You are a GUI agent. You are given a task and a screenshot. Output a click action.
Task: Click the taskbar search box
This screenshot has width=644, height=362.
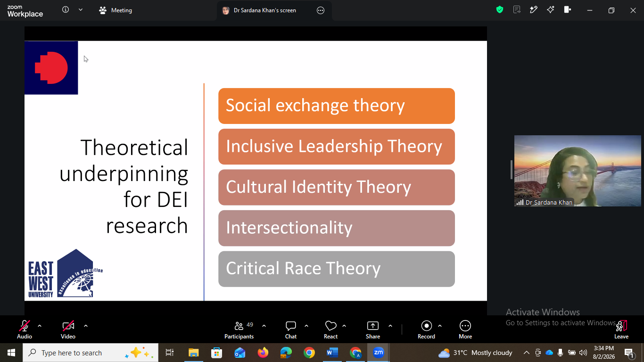click(91, 353)
